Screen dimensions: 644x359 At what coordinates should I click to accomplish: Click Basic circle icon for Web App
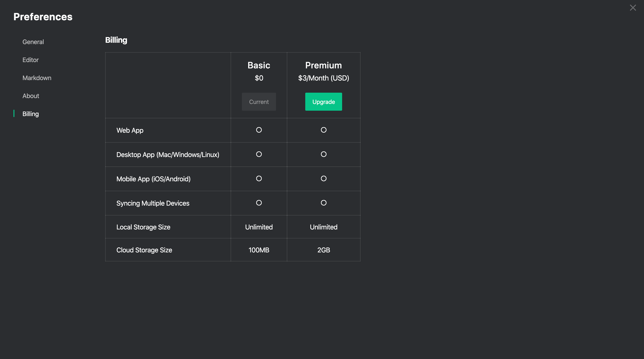259,130
